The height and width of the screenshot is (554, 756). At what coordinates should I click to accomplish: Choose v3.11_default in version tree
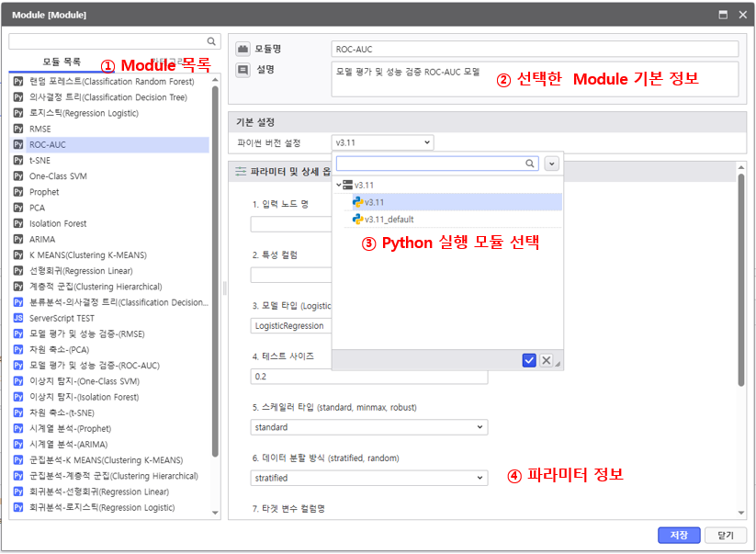point(389,220)
